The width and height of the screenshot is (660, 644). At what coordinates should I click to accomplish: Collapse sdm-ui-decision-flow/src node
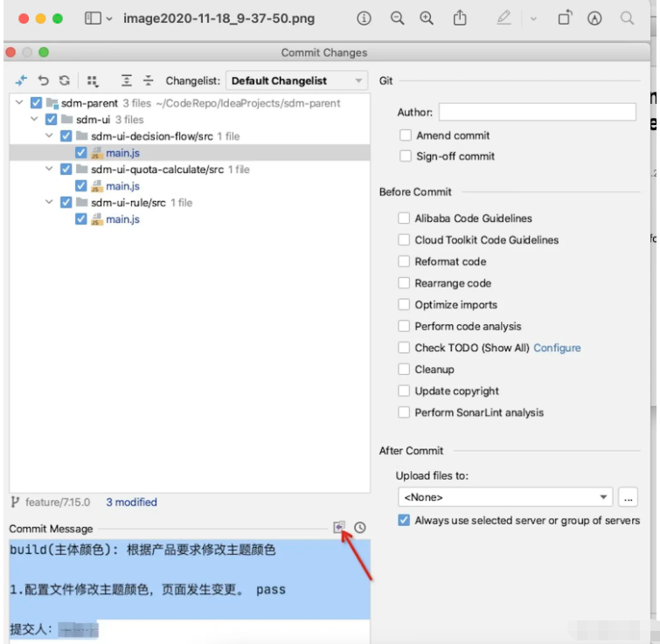tap(49, 135)
